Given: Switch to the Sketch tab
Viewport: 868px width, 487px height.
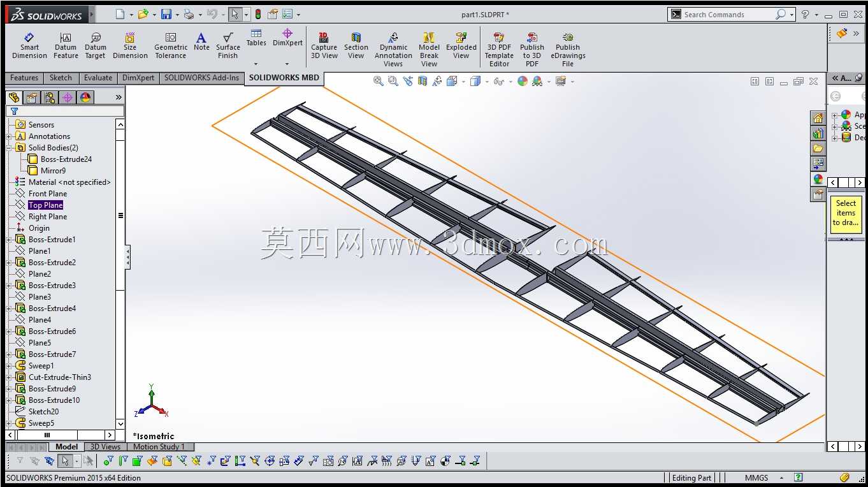Looking at the screenshot, I should 61,78.
